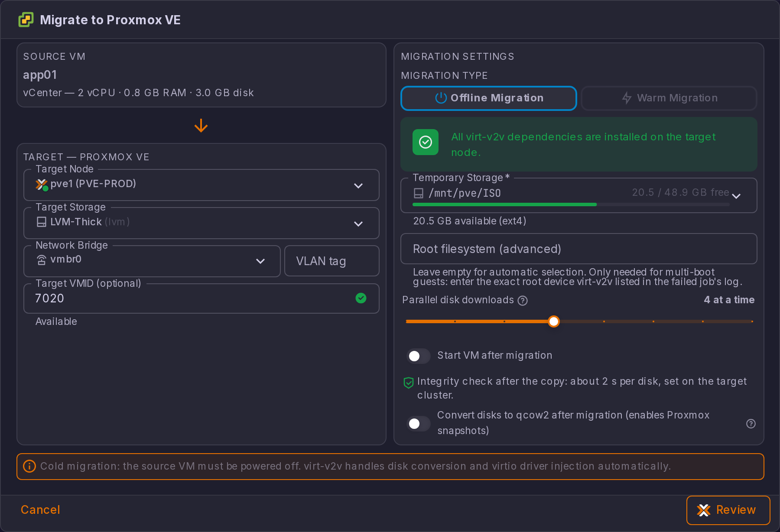Click the '4 at a time' value
780x532 pixels.
tap(729, 300)
